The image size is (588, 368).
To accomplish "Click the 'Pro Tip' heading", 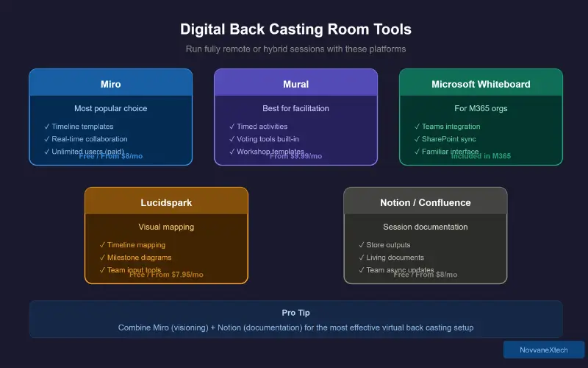I will point(296,313).
